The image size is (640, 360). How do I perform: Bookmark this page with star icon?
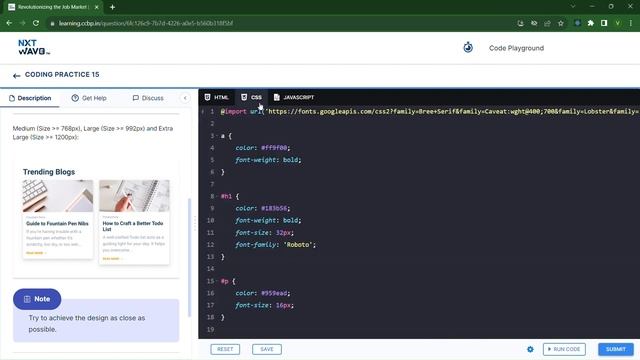point(561,23)
